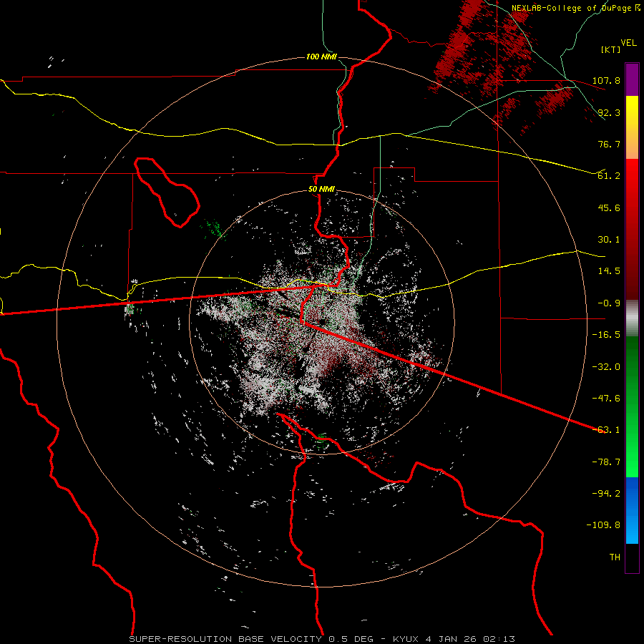Click the 92.3 velocity scale label
The image size is (644, 644).
click(x=609, y=112)
